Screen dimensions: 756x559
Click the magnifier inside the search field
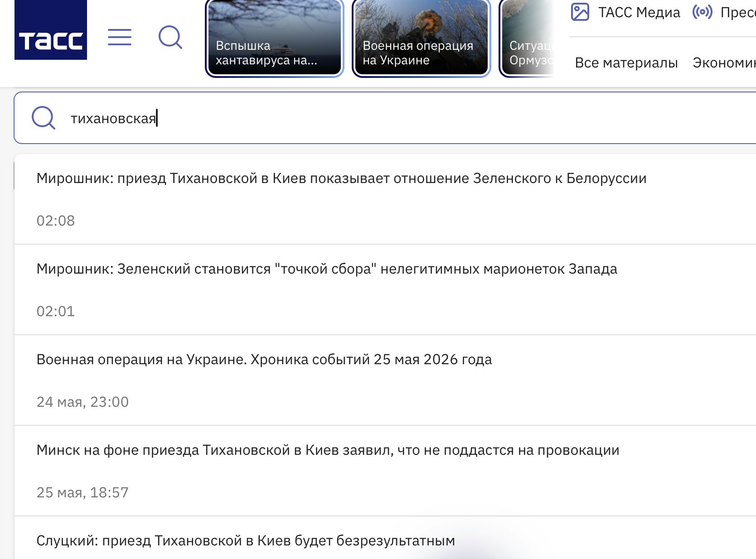coord(44,118)
